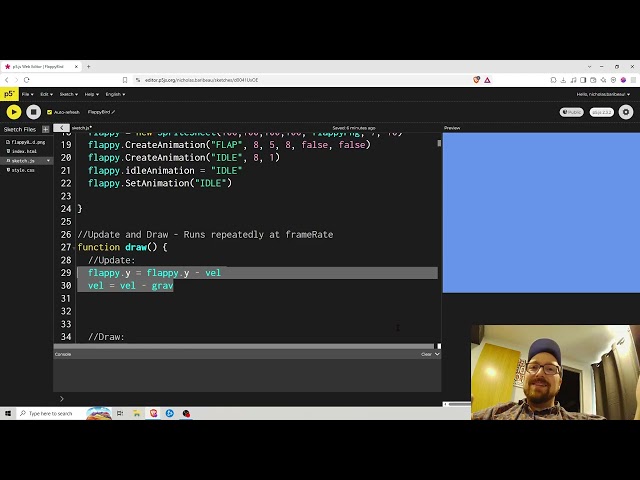This screenshot has height=480, width=640.
Task: Open Task View from the taskbar
Action: [x=120, y=413]
